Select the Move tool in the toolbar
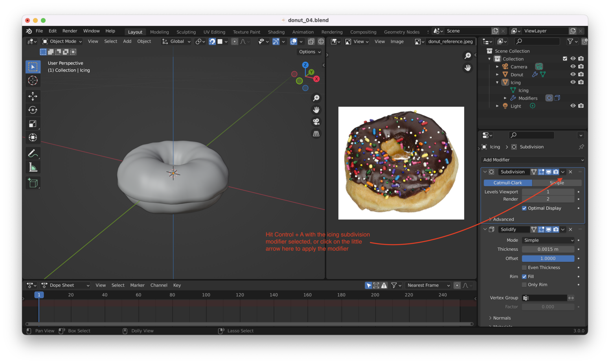610x364 pixels. pos(33,96)
